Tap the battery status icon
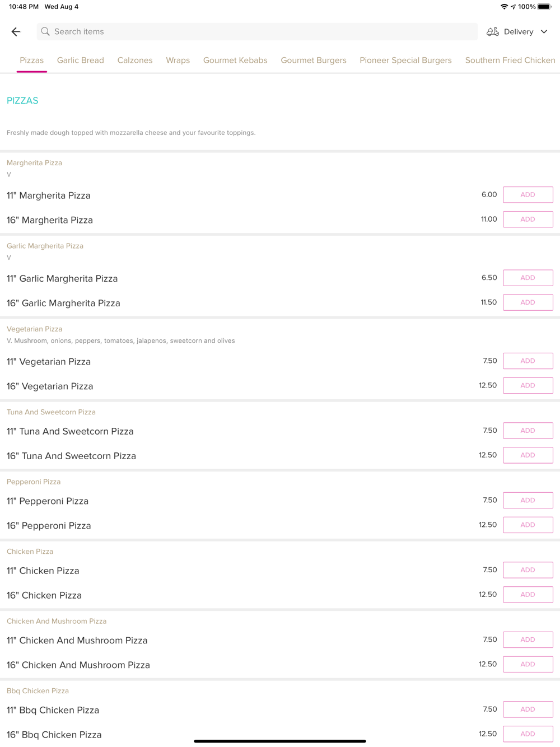 544,7
